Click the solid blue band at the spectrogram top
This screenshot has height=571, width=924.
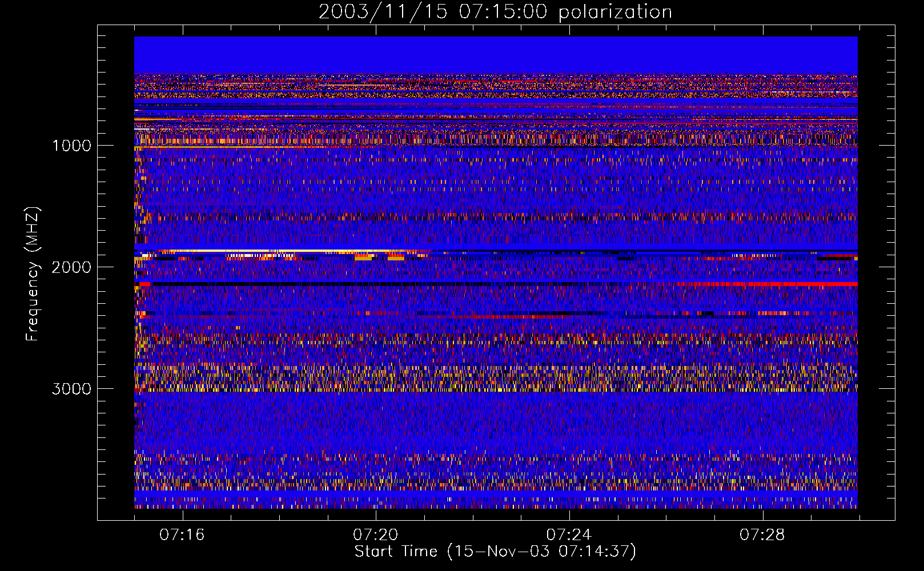point(496,55)
